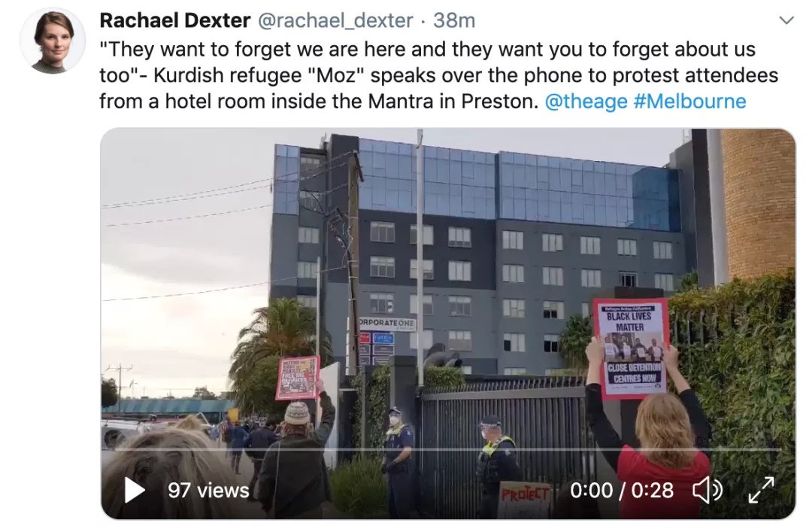The height and width of the screenshot is (529, 812).
Task: Open the #Melbourne hashtag
Action: click(x=689, y=101)
